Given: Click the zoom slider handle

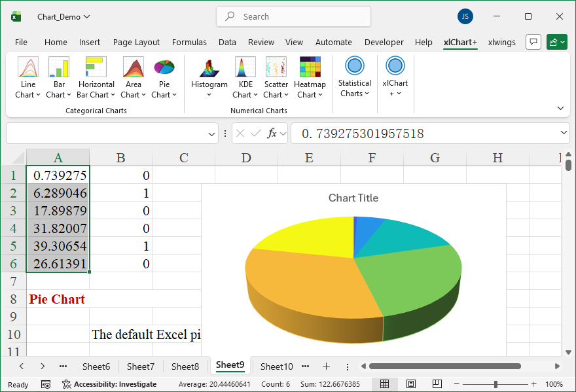Looking at the screenshot, I should [496, 384].
